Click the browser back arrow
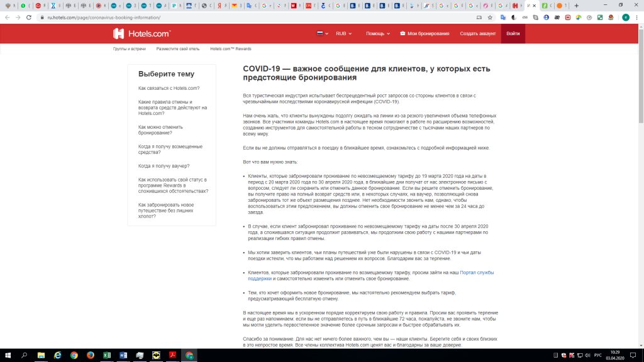 coord(6,18)
